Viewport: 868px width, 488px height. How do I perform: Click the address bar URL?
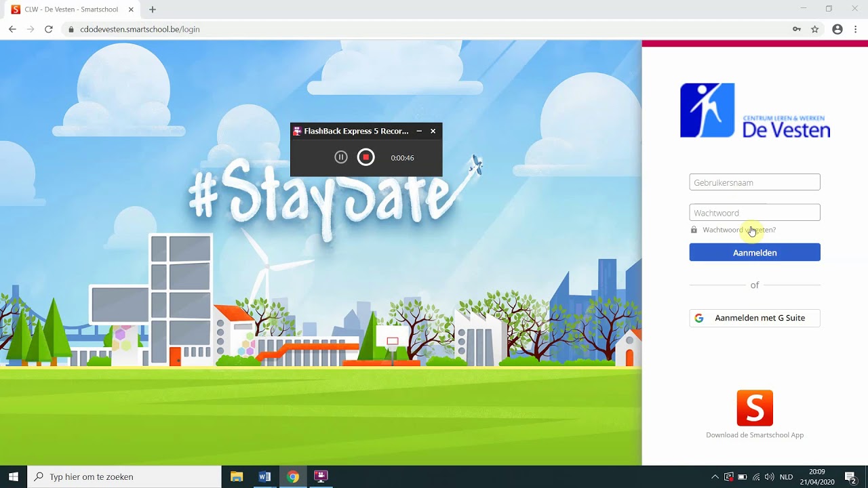[140, 29]
